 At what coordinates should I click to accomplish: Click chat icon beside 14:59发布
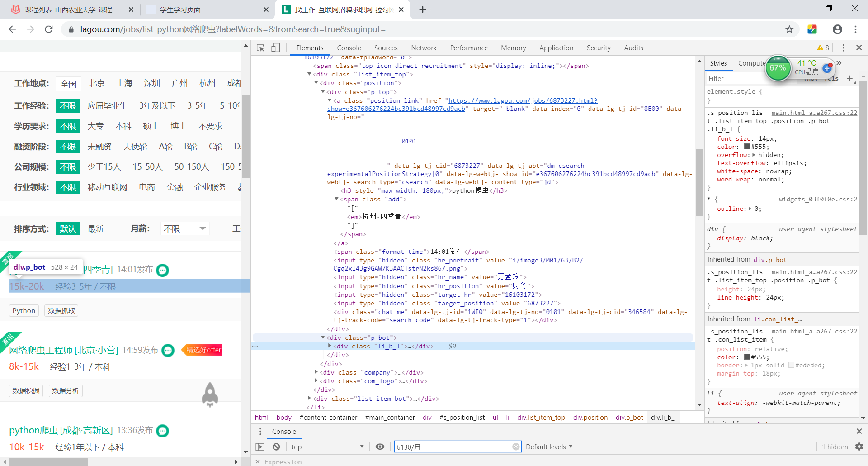tap(168, 351)
